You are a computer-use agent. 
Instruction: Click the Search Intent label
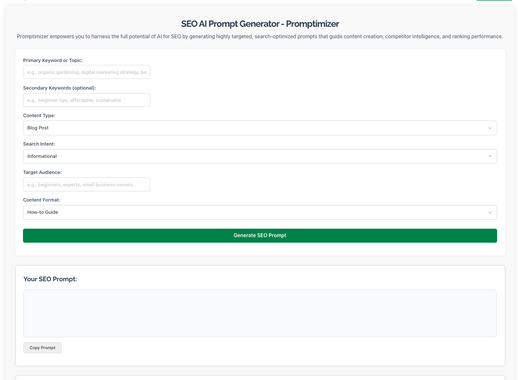[39, 144]
